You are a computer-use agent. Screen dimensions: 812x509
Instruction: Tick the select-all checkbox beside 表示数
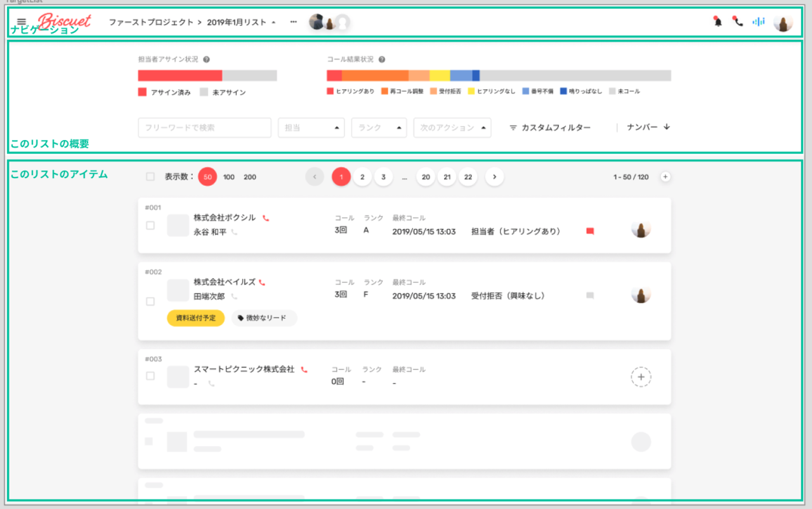coord(150,177)
